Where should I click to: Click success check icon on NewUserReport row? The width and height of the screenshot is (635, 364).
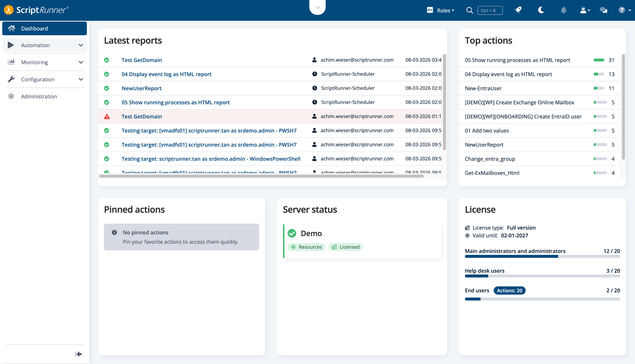pos(107,88)
